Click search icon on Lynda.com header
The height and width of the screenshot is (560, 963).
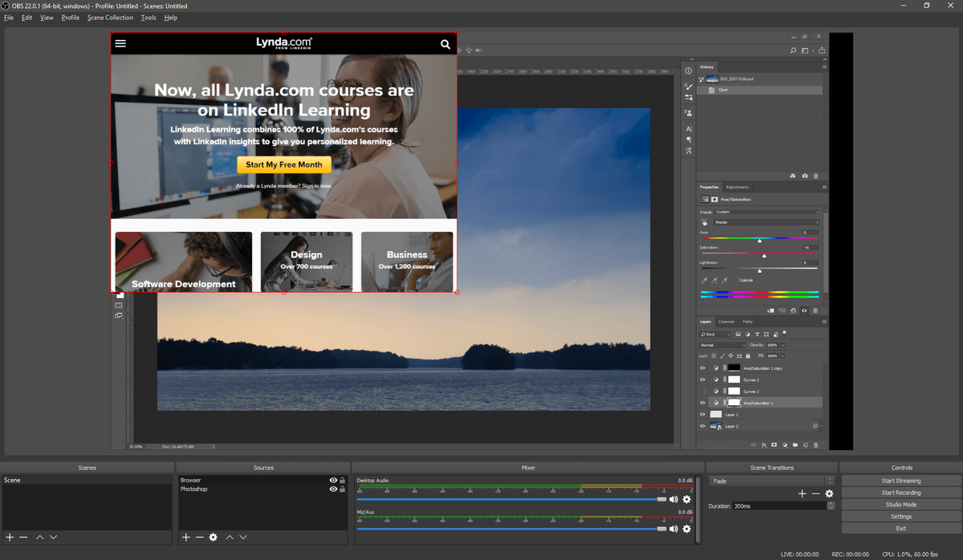click(446, 45)
